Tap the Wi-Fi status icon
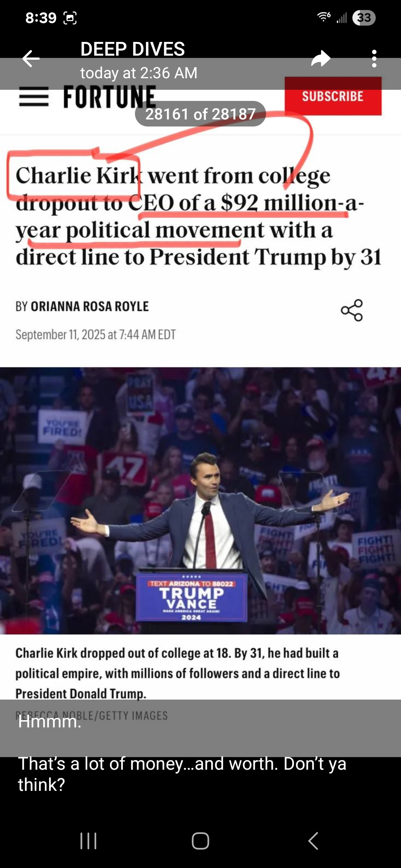This screenshot has width=401, height=868. 324,16
